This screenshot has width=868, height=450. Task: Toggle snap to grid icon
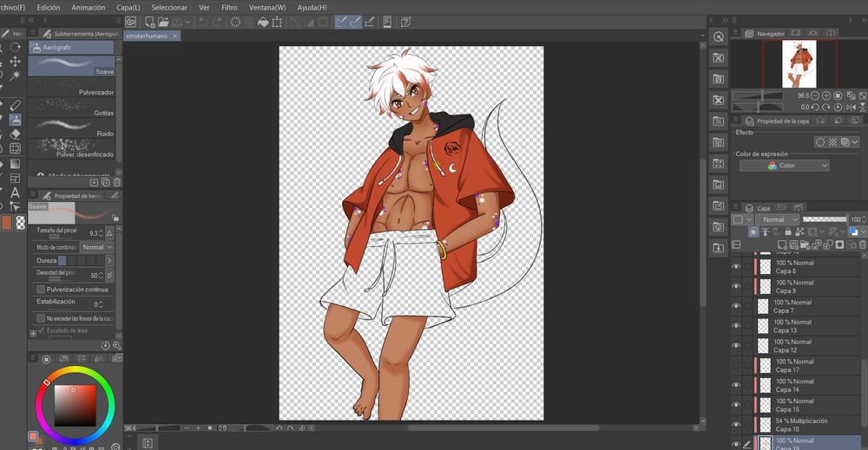[369, 23]
